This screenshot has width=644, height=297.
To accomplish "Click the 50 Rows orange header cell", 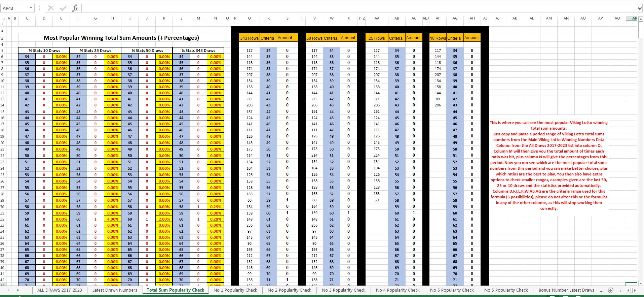I will coord(314,38).
